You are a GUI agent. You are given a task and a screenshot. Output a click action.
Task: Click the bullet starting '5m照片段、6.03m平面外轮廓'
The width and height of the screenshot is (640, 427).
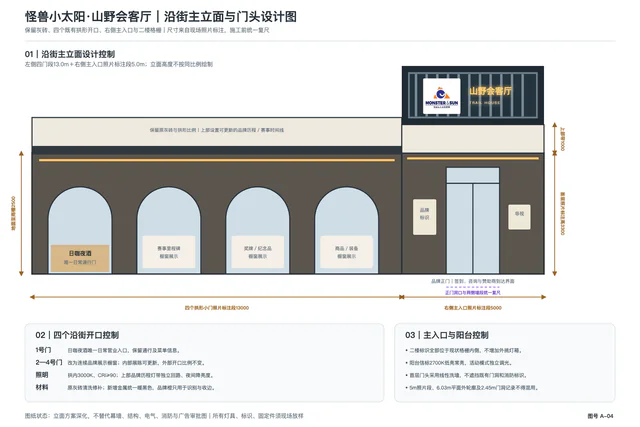tap(471, 387)
